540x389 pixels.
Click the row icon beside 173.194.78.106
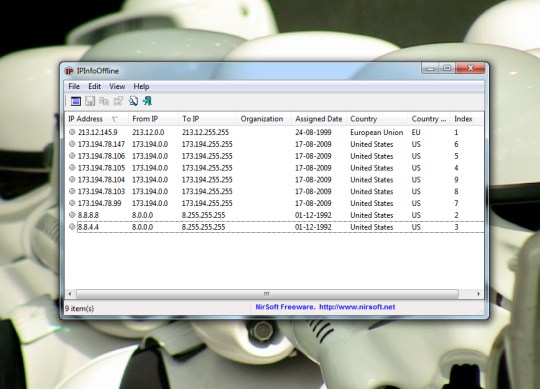click(72, 156)
